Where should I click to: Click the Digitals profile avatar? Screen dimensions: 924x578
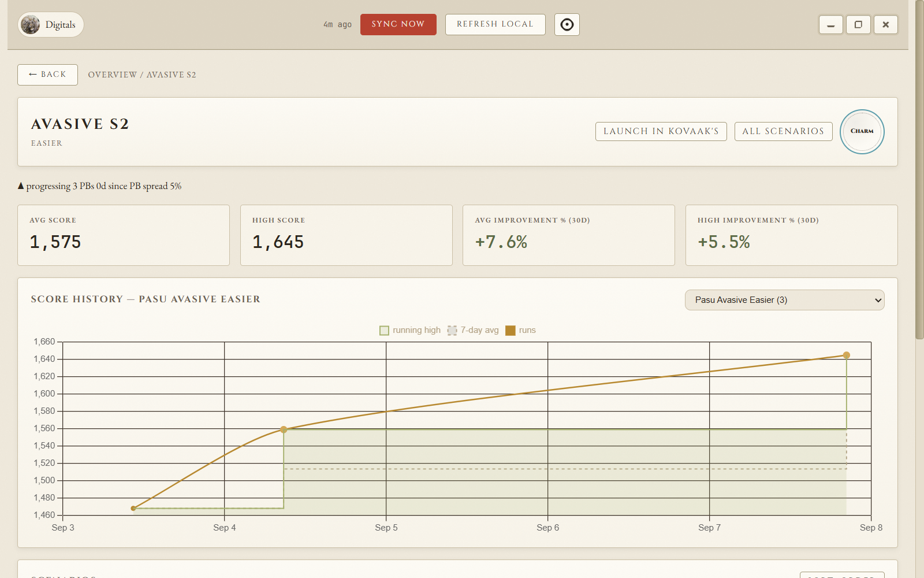(30, 24)
